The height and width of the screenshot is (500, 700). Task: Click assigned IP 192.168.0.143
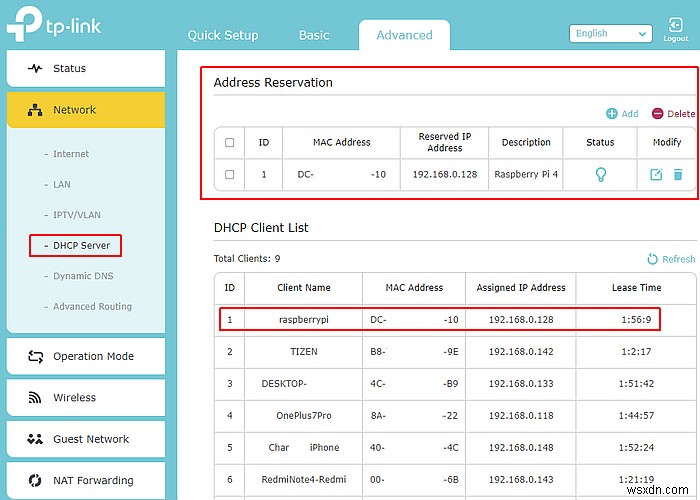click(521, 479)
